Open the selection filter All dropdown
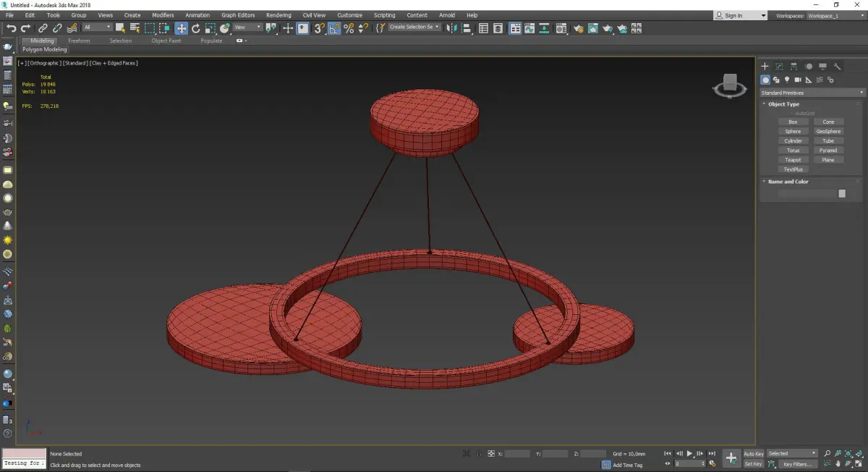Viewport: 868px width, 472px height. tap(97, 28)
